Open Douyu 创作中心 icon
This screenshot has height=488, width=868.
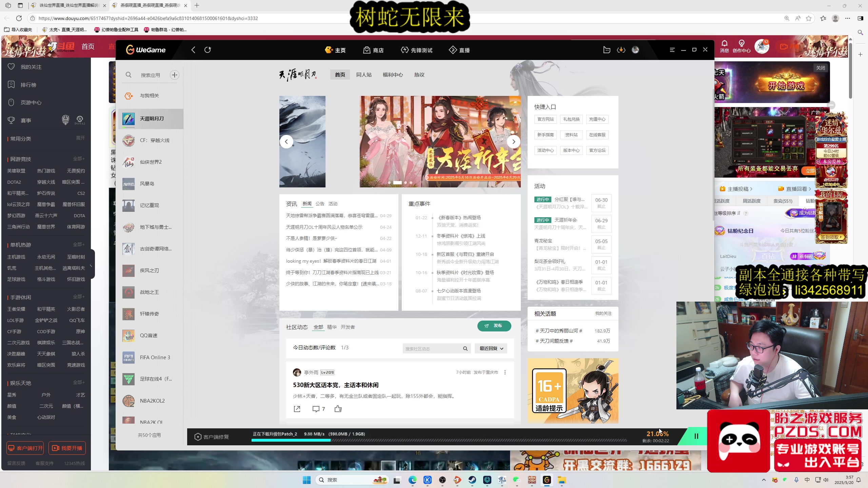click(742, 46)
